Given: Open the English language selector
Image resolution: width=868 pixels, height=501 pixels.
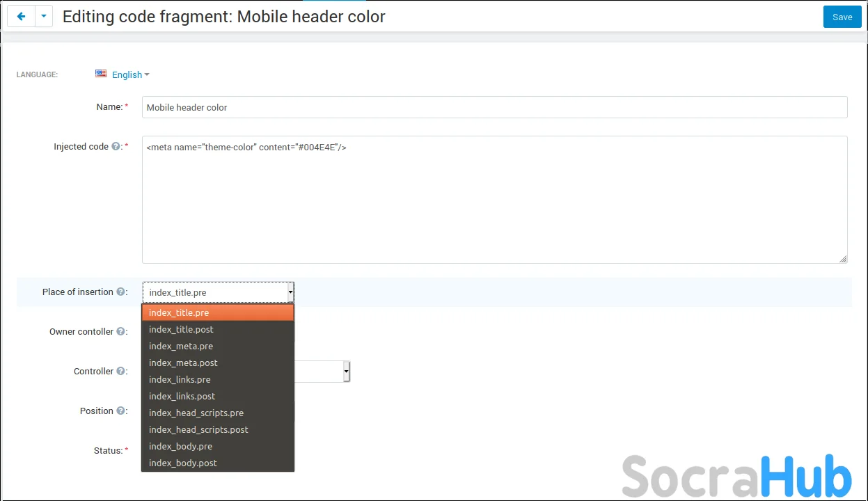Looking at the screenshot, I should [130, 74].
